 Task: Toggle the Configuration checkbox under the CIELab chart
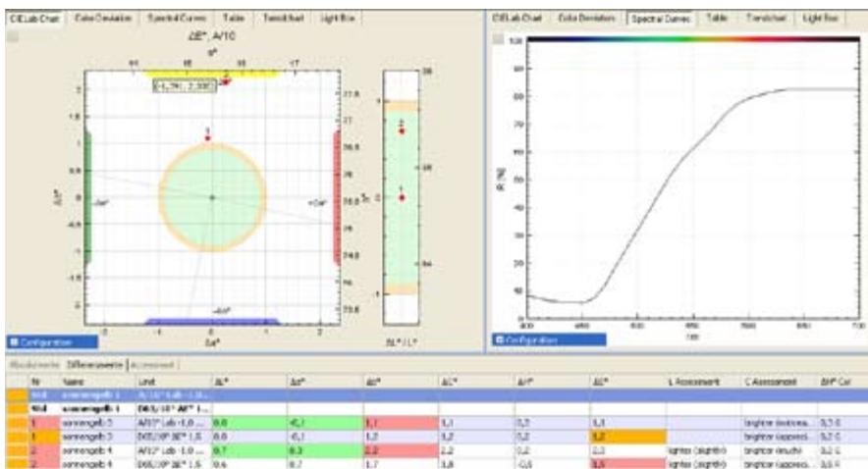click(15, 342)
